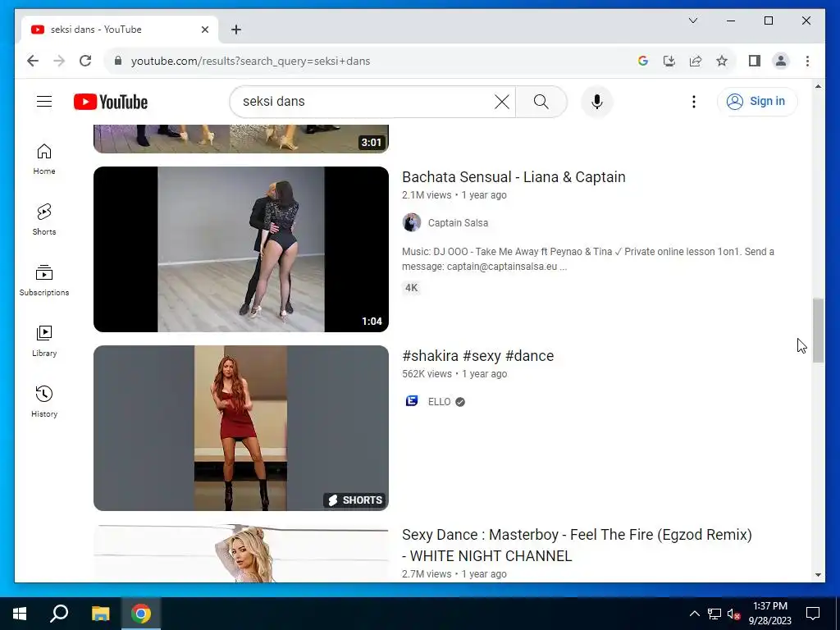Show hidden system tray icons
The image size is (840, 630).
tap(694, 614)
